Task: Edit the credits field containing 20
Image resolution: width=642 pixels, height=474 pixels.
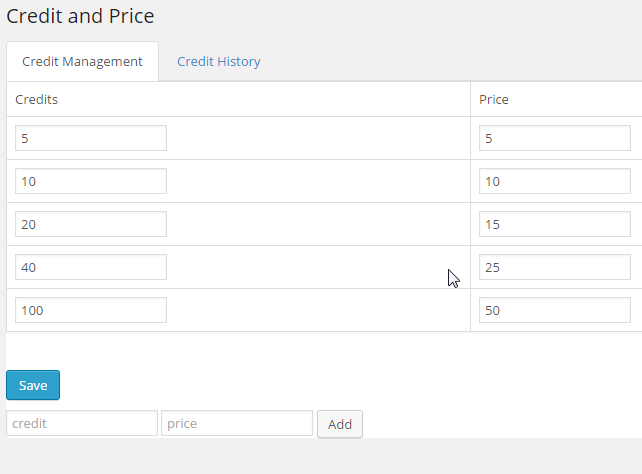Action: coord(91,224)
